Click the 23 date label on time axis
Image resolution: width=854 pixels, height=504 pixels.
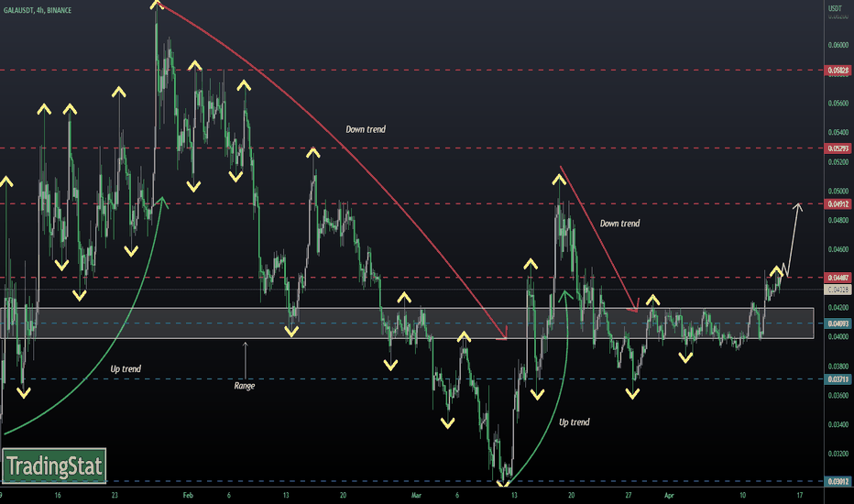click(115, 495)
